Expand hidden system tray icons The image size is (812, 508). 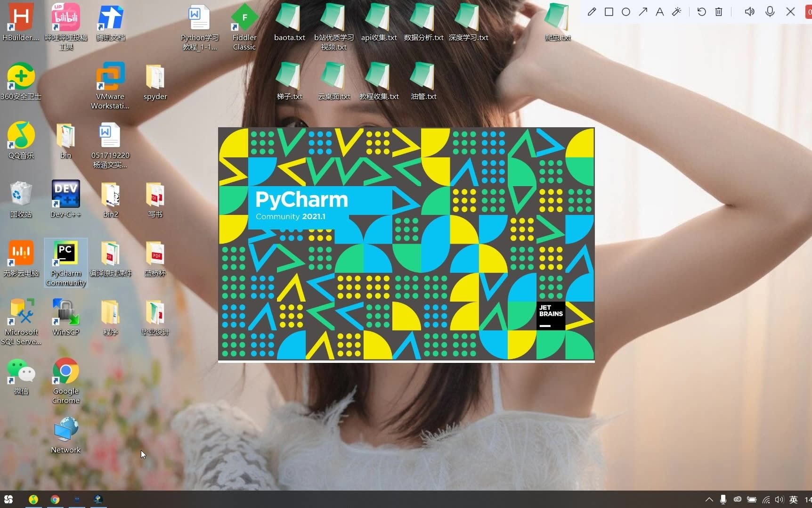(709, 500)
